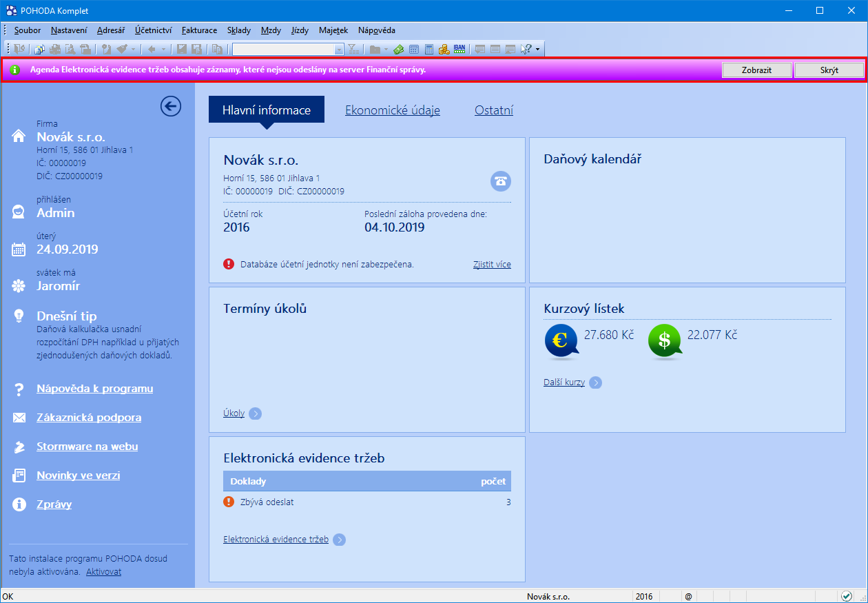Click the phone contact icon for Novák s.r.o.

[x=501, y=181]
